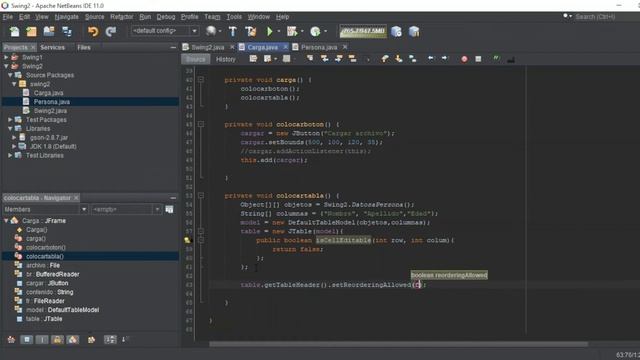Toggle sort by name in Navigator
The width and height of the screenshot is (640, 360).
click(x=110, y=340)
